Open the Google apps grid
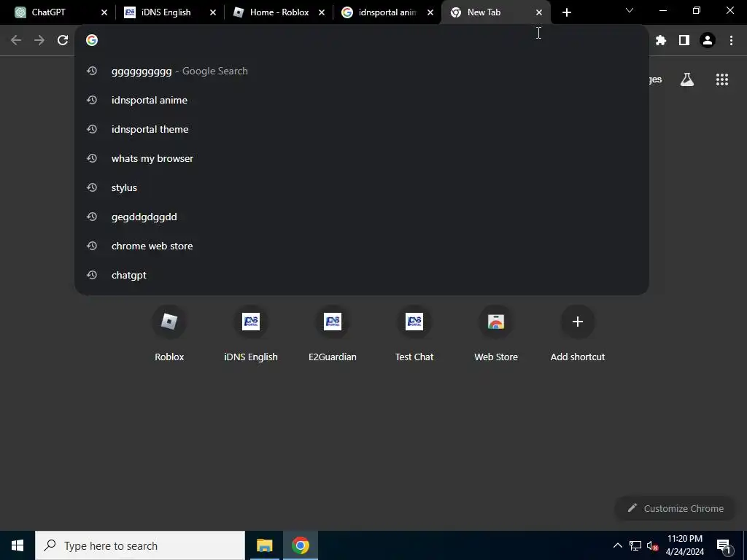The image size is (747, 560). tap(722, 79)
